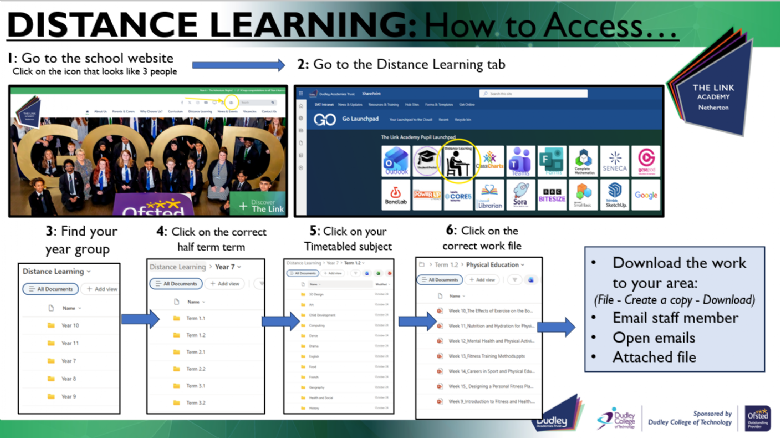Click the GO Launchpad logo
Viewport: 780px width, 438px height.
click(325, 120)
